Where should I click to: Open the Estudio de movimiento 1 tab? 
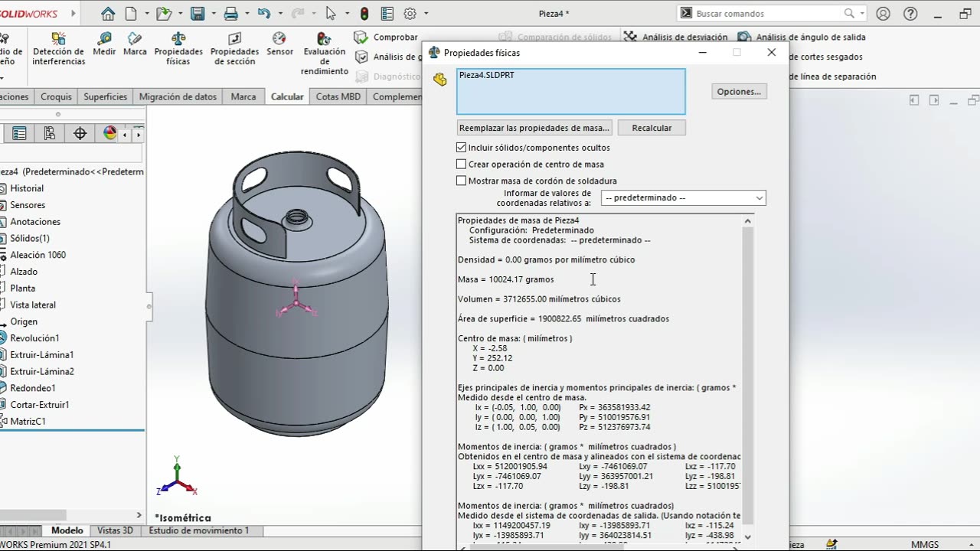coord(199,530)
